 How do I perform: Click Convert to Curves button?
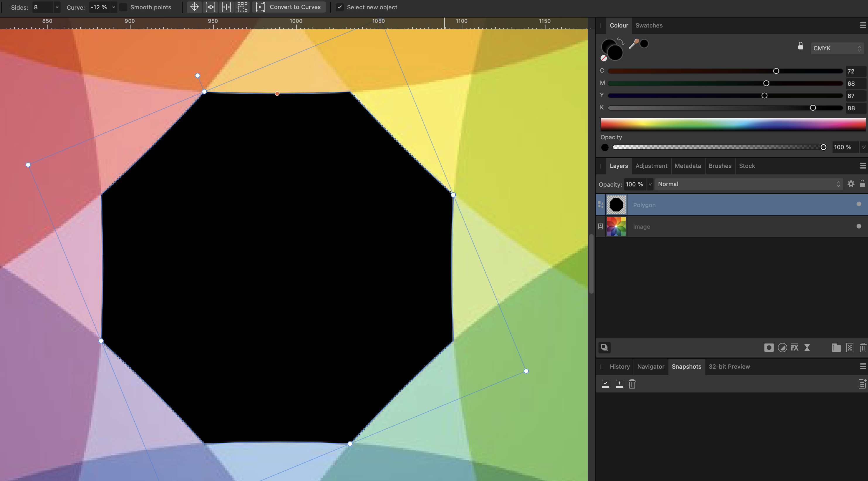[x=289, y=7]
